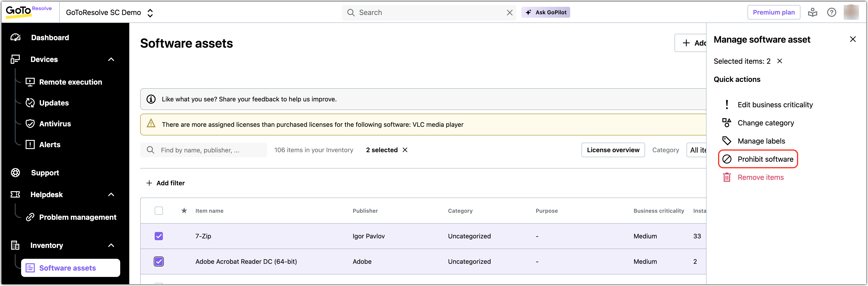Click the Change category shapes icon
This screenshot has height=286, width=868.
[x=727, y=123]
